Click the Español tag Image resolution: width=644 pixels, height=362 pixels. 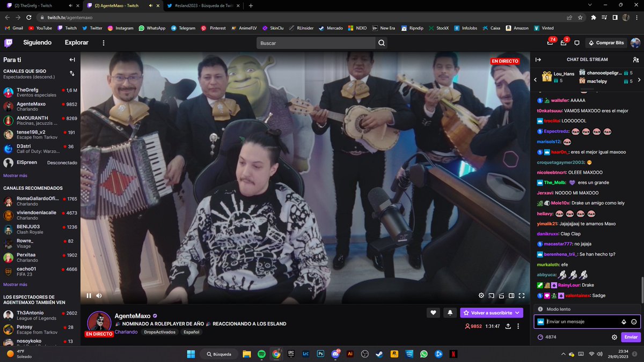(192, 332)
